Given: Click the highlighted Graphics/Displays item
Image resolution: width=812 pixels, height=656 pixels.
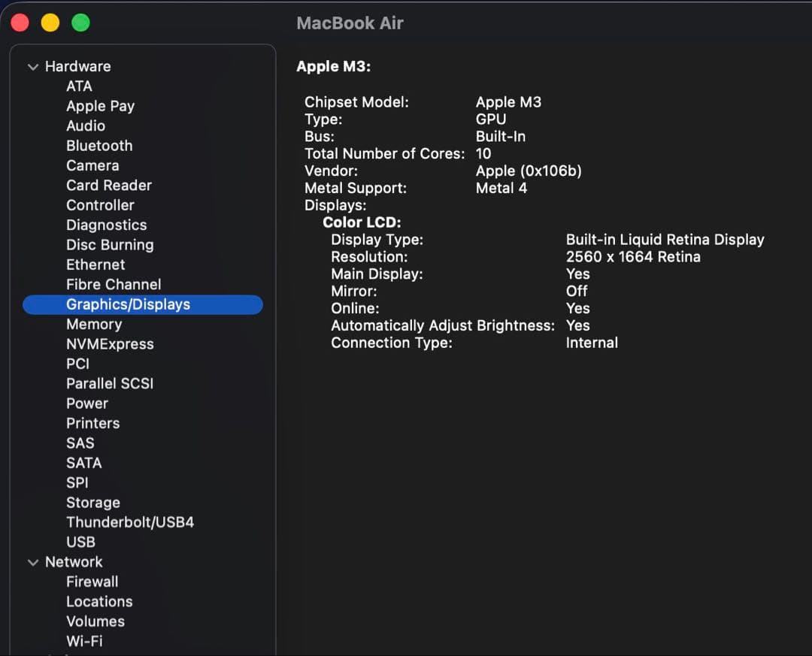Looking at the screenshot, I should coord(143,304).
